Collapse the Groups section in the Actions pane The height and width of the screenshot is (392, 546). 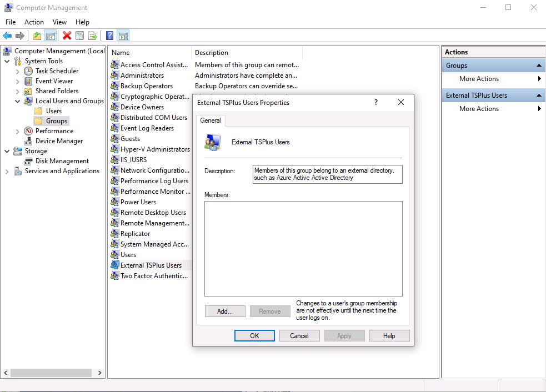coord(539,66)
